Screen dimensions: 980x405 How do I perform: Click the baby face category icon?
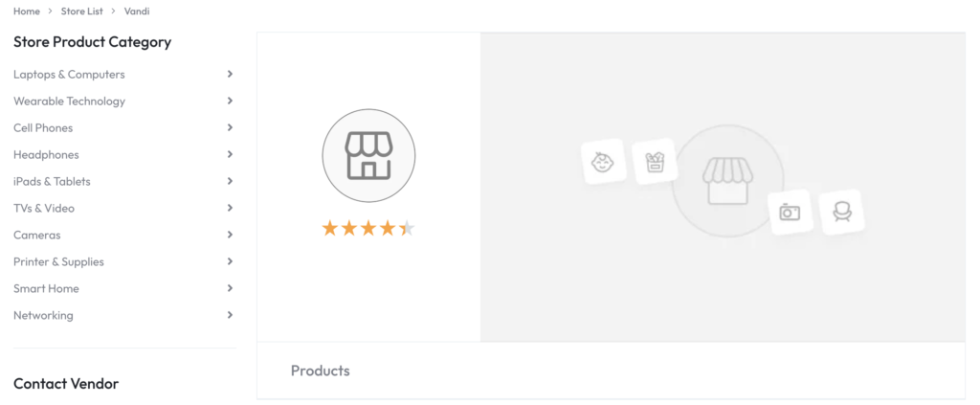[x=603, y=162]
